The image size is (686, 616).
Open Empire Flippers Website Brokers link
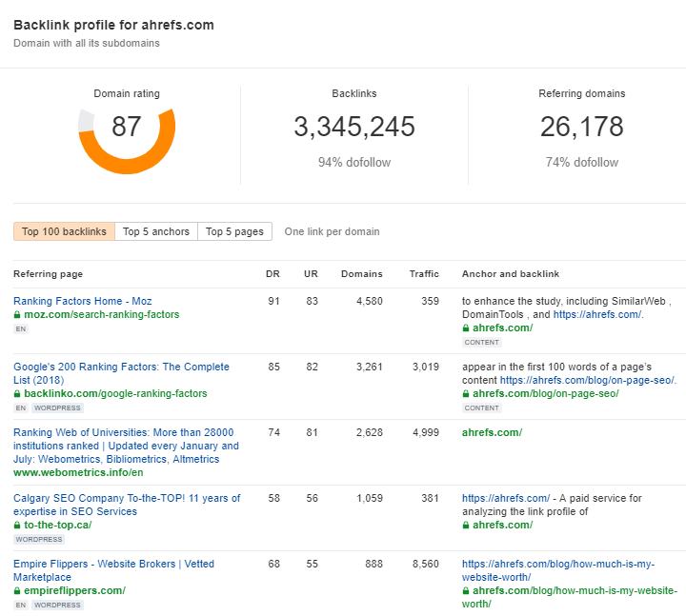113,570
